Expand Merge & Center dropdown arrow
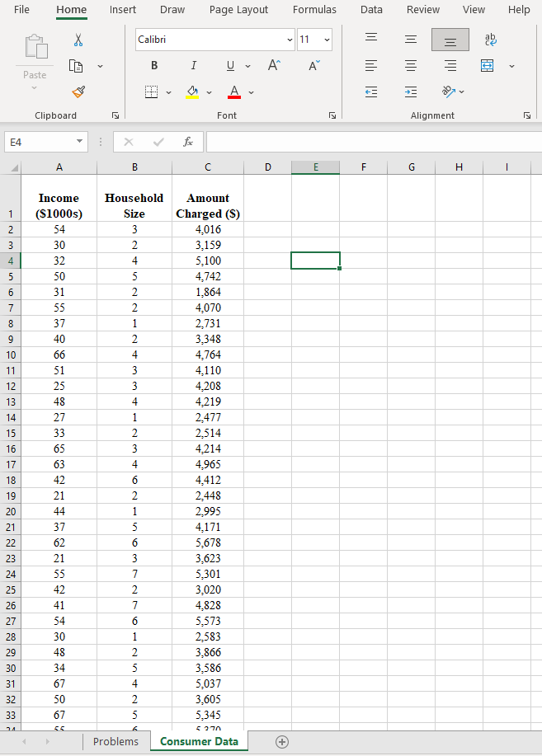 point(511,66)
